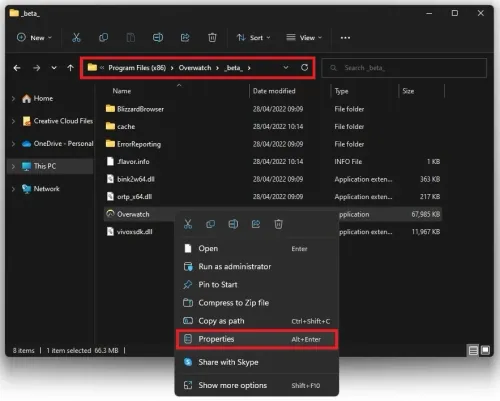The height and width of the screenshot is (401, 500).
Task: Click the Cut icon in the top toolbar
Action: point(76,37)
